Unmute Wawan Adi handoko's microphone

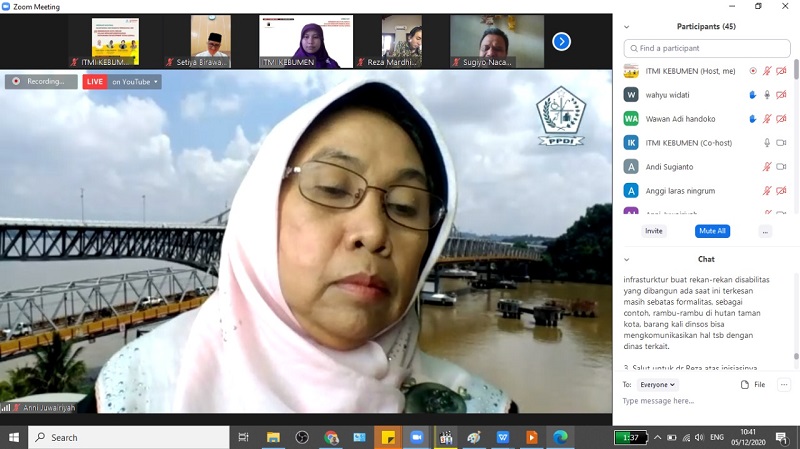(x=767, y=119)
